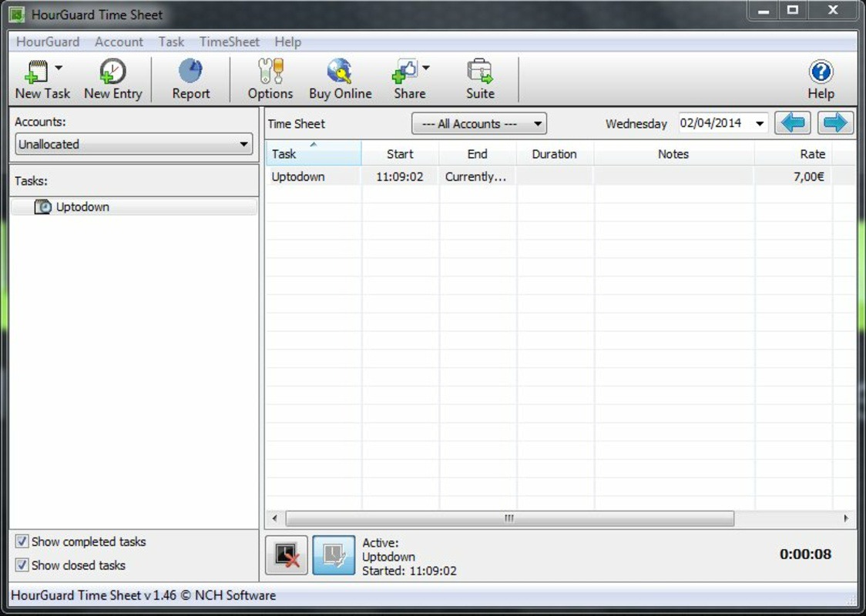Click the New Task toolbar icon
The width and height of the screenshot is (866, 616).
[36, 72]
